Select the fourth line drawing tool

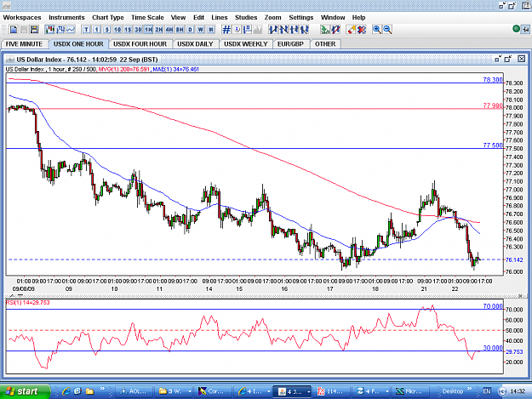pos(305,30)
